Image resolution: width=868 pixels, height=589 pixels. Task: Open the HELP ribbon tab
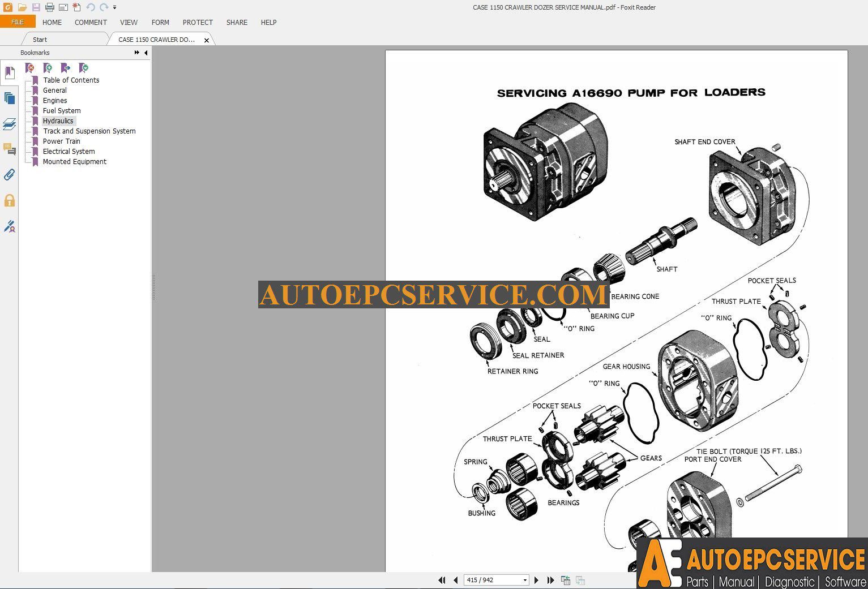(x=268, y=23)
